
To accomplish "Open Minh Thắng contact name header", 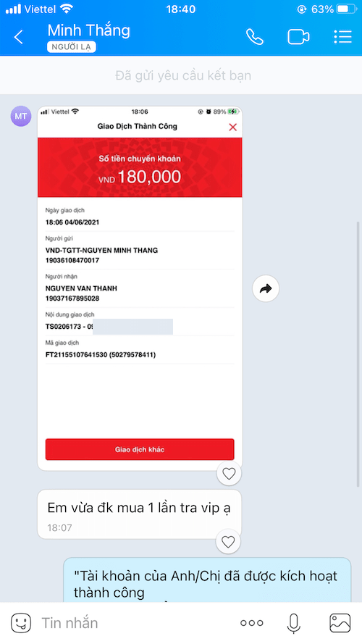I will 88,31.
